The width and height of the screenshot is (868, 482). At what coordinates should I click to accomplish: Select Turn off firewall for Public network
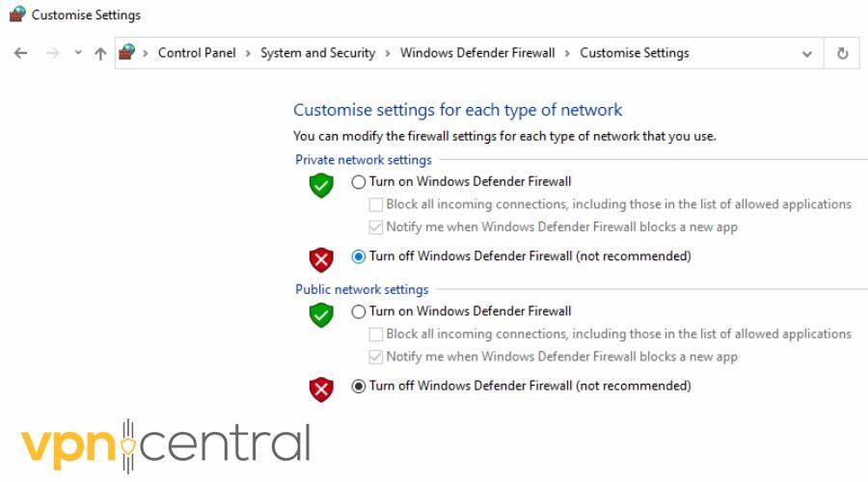point(359,386)
